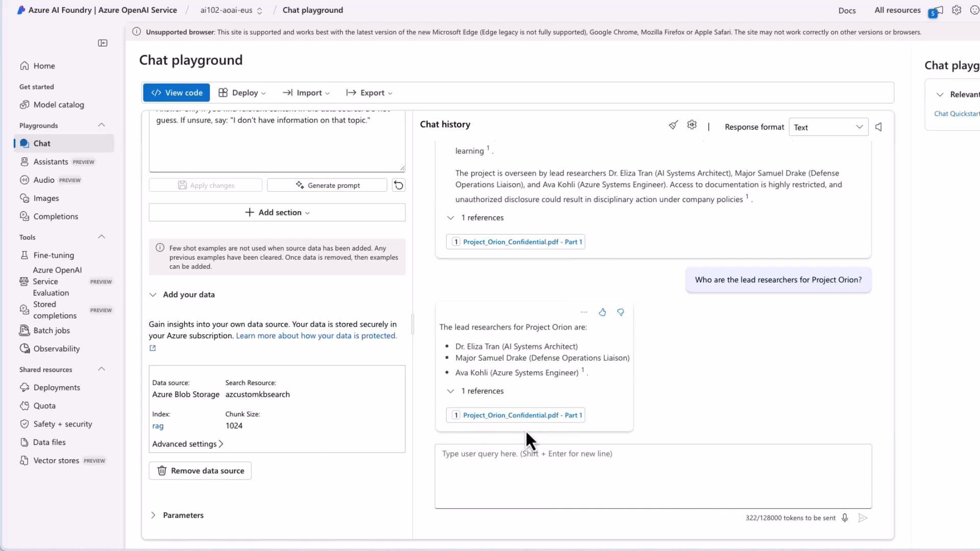Open Fine-tuning tool
This screenshot has height=551, width=980.
[46, 255]
